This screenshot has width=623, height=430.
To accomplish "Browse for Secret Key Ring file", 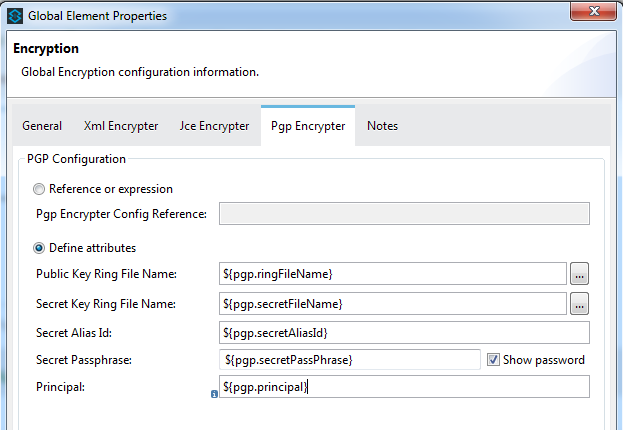I will tap(580, 303).
